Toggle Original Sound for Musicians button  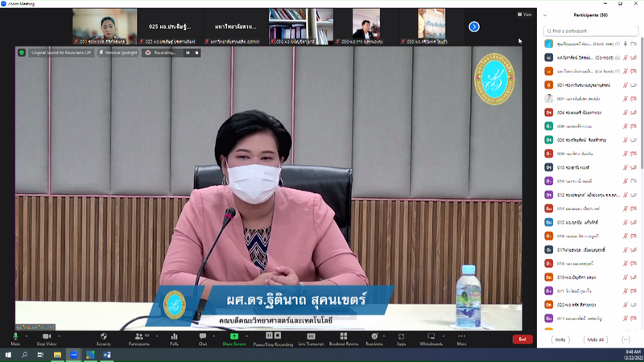[x=61, y=52]
